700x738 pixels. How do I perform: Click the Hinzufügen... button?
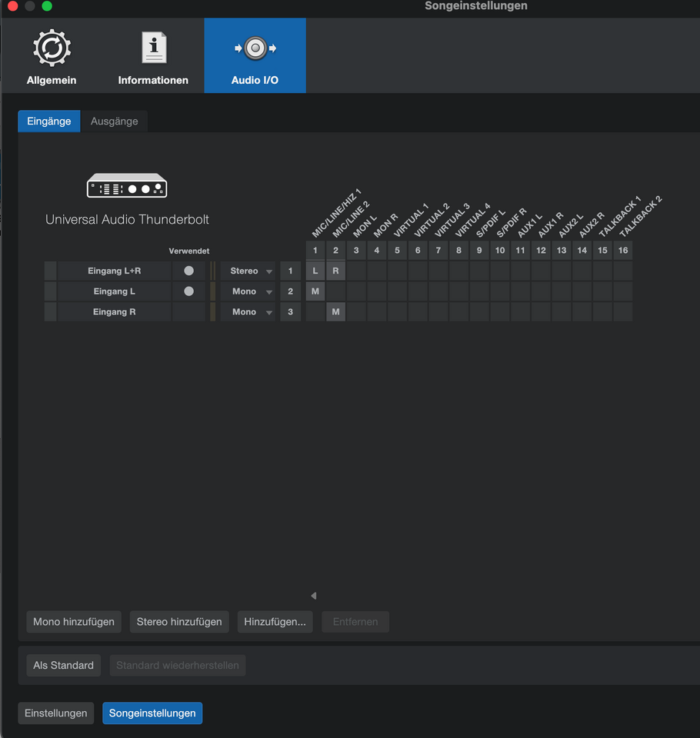(275, 622)
